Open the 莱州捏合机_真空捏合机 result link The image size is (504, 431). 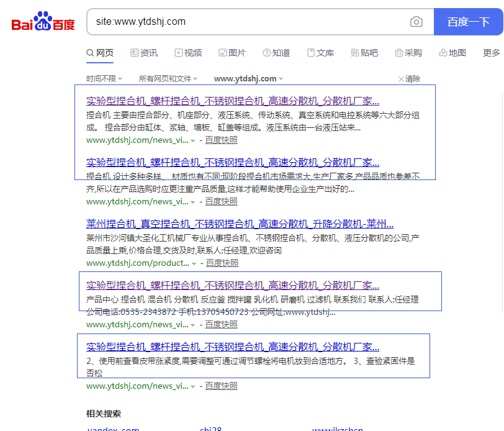240,224
